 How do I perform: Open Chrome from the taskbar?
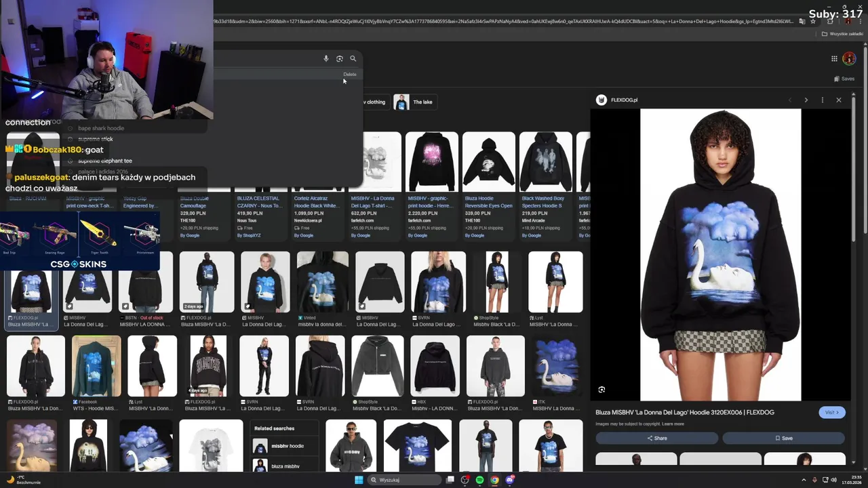pyautogui.click(x=494, y=480)
